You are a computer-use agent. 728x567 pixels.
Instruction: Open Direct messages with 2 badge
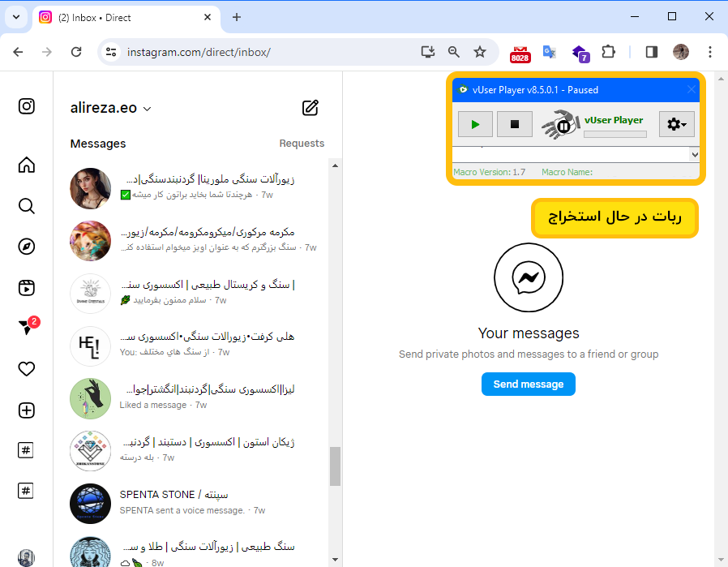28,326
